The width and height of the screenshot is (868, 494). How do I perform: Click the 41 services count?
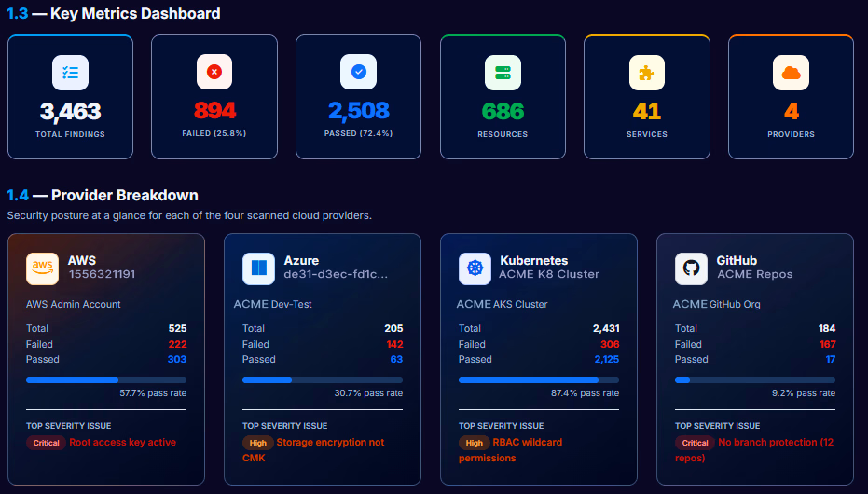click(x=647, y=112)
